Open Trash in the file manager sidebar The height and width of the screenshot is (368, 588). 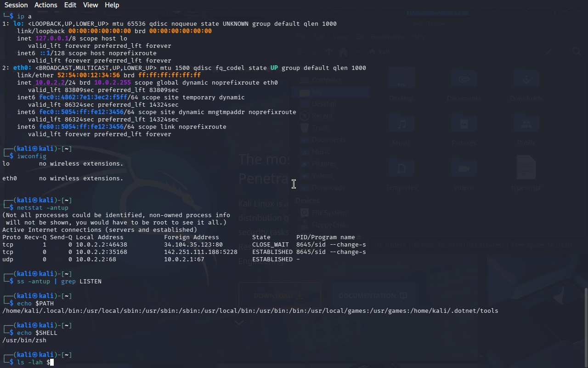point(320,128)
